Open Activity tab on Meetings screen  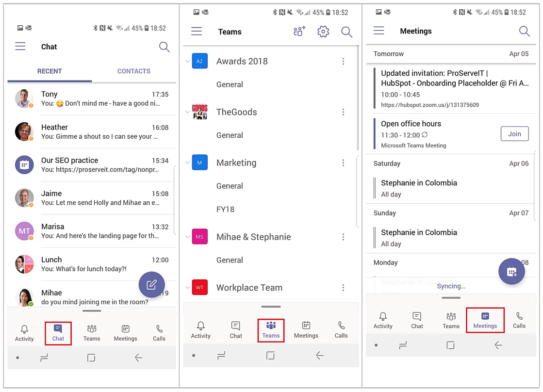383,320
